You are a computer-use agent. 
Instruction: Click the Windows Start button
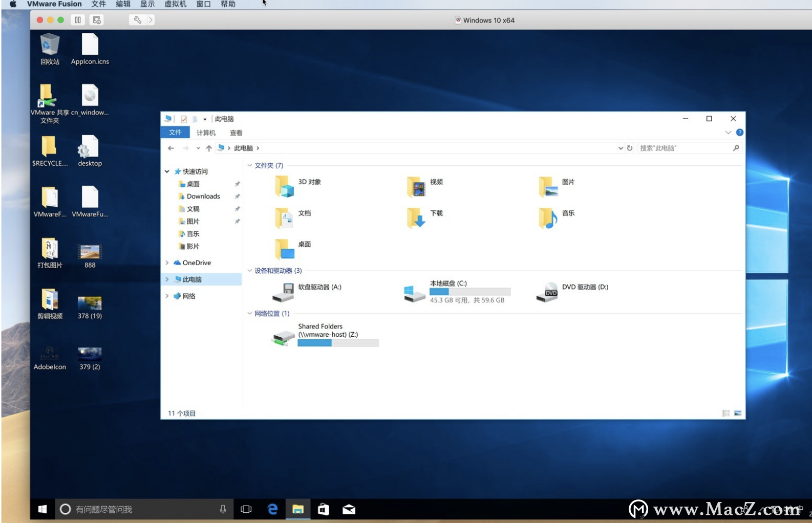[x=42, y=509]
